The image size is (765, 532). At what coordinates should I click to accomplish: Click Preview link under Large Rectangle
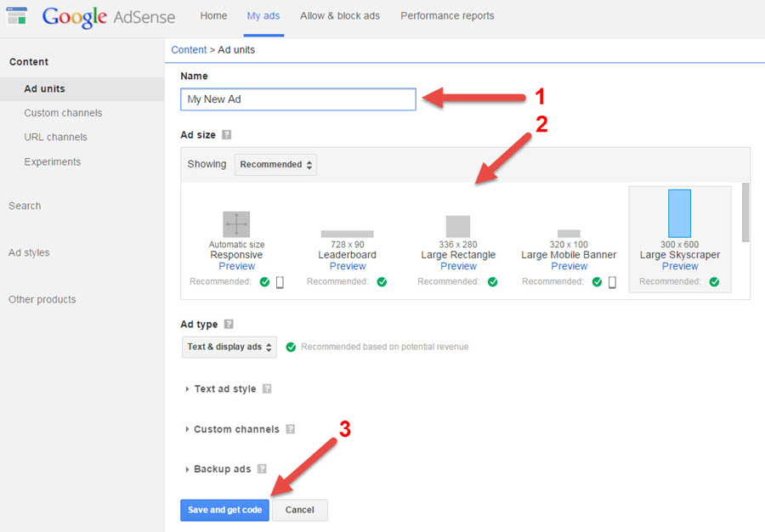click(459, 266)
